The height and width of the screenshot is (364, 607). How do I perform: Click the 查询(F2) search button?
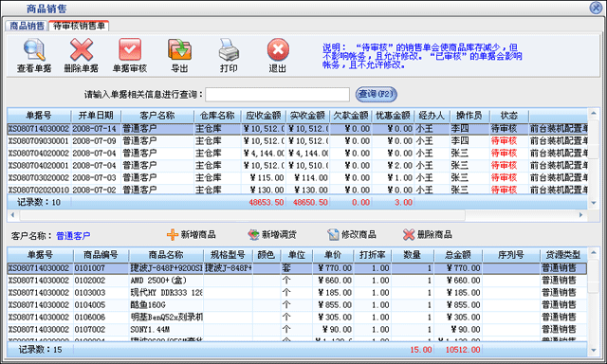(x=376, y=94)
